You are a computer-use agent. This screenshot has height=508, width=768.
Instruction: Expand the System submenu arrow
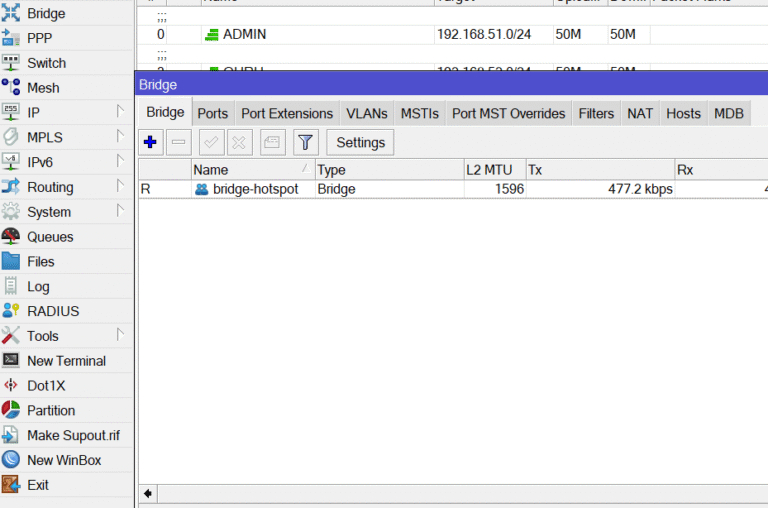point(120,211)
